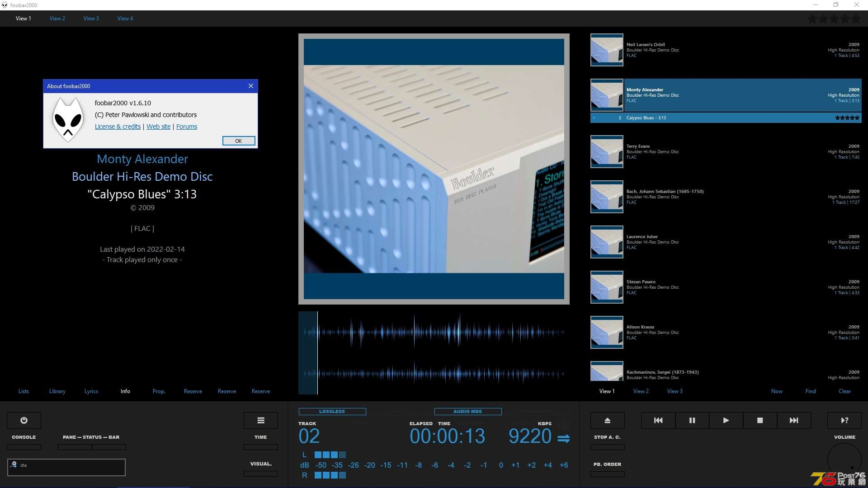Click the LOSSLESS status indicator toggle
868x488 pixels.
(x=331, y=411)
